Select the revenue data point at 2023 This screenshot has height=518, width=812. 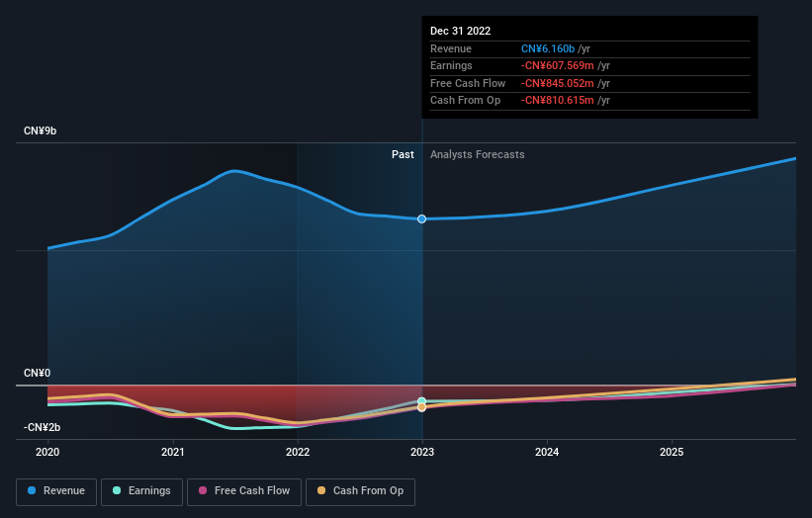tap(422, 218)
